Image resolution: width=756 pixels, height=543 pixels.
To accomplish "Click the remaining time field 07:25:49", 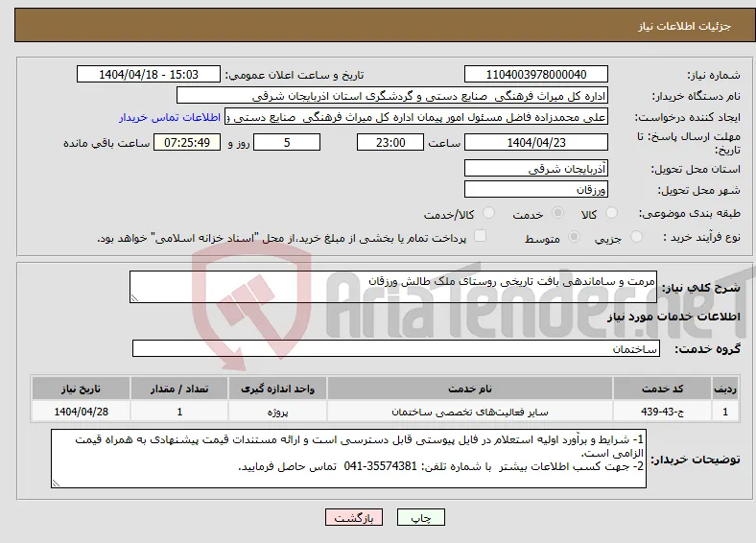I will [x=187, y=142].
